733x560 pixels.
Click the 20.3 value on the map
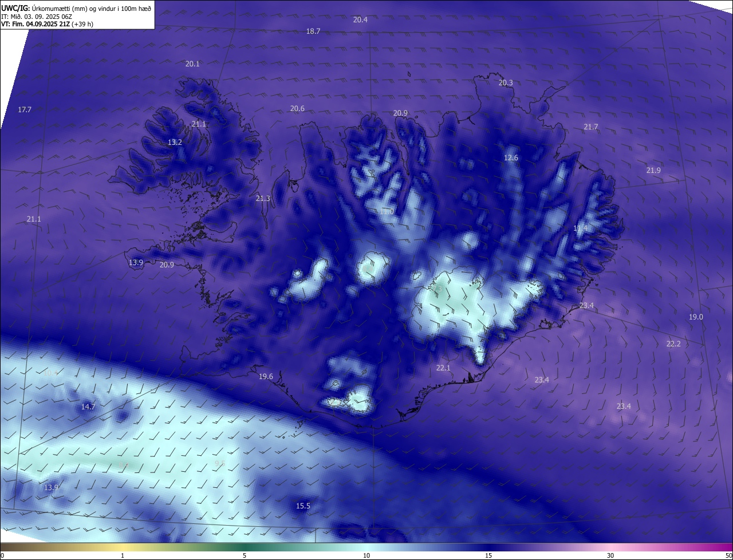506,83
